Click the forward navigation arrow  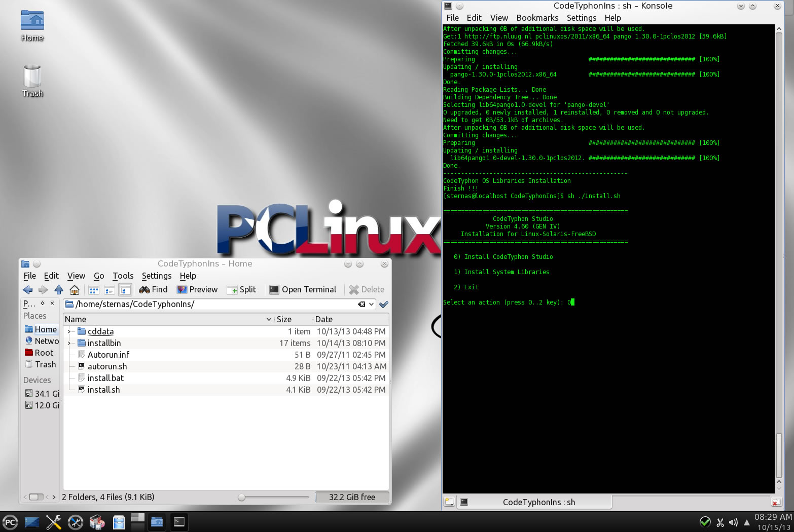[43, 290]
